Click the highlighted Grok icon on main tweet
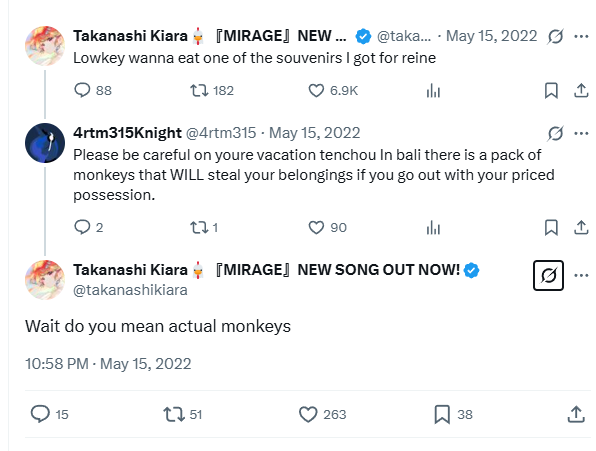The image size is (596, 451). coord(548,275)
